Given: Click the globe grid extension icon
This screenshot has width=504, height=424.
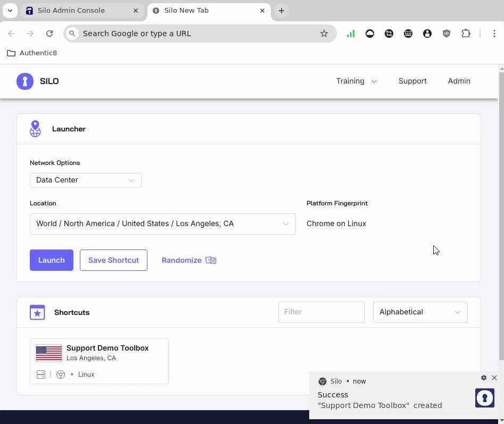Looking at the screenshot, I should click(408, 34).
